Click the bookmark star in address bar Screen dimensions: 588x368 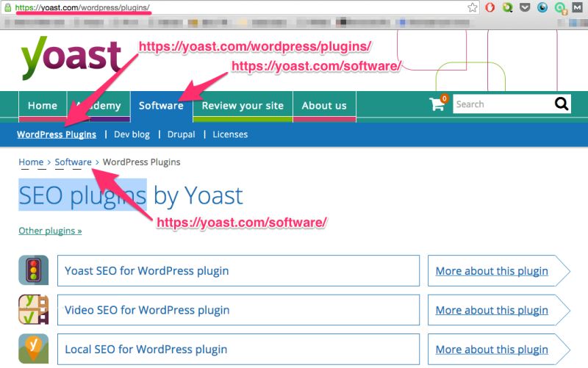pos(473,7)
